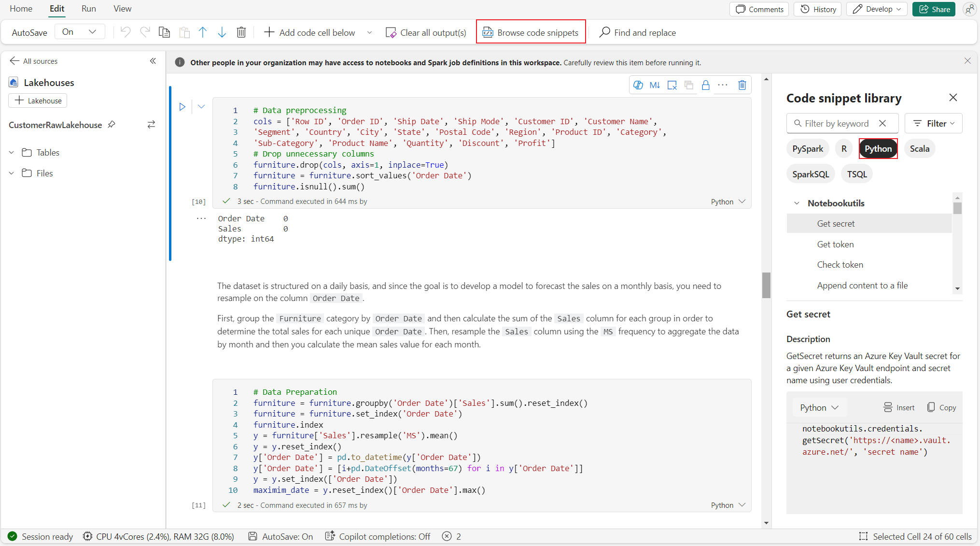Open the View menu tab

pyautogui.click(x=122, y=9)
